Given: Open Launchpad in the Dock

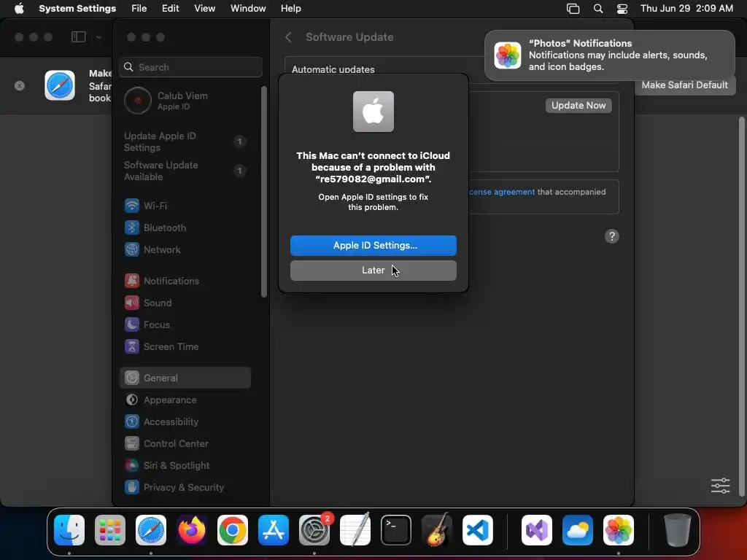Looking at the screenshot, I should [x=110, y=529].
